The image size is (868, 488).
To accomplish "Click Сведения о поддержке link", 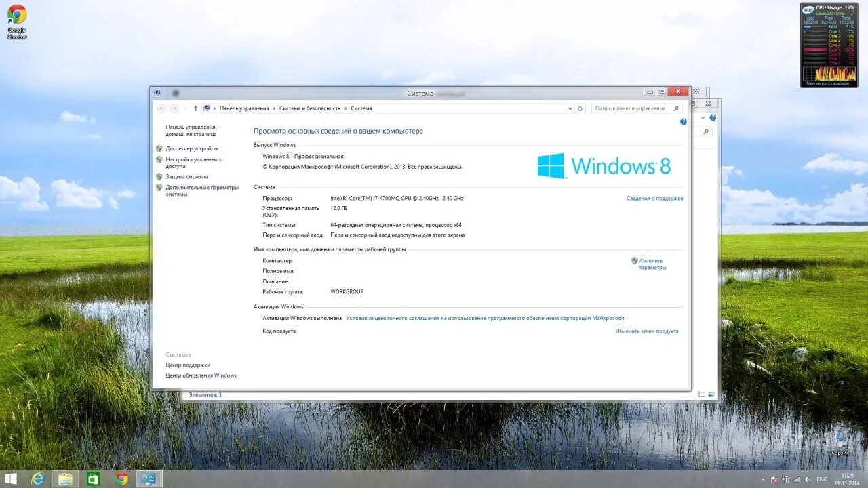I will 654,199.
